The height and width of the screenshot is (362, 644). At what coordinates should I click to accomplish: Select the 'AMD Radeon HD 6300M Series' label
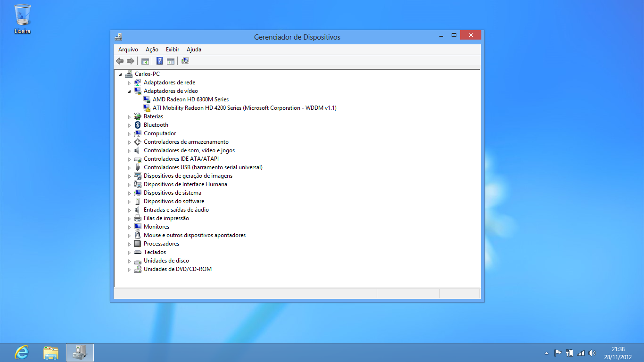pyautogui.click(x=190, y=99)
